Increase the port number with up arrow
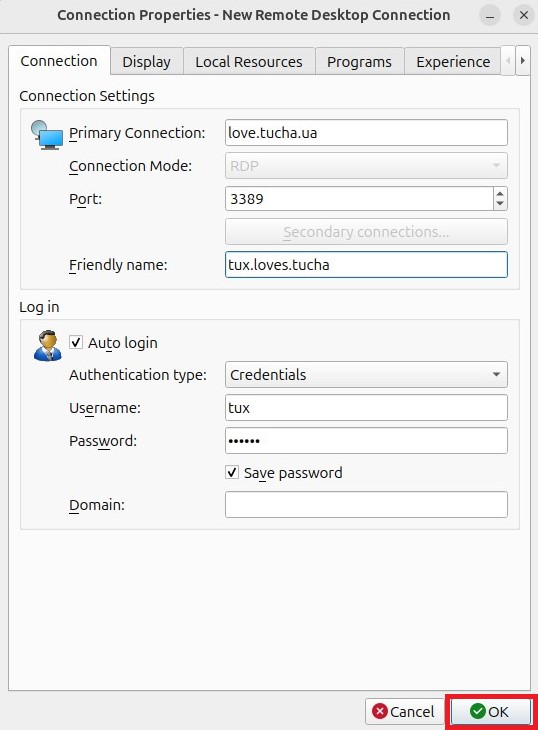This screenshot has width=538, height=730. click(500, 194)
